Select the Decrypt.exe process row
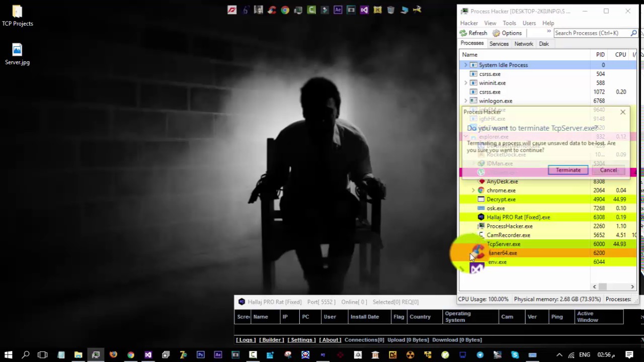 click(x=548, y=200)
